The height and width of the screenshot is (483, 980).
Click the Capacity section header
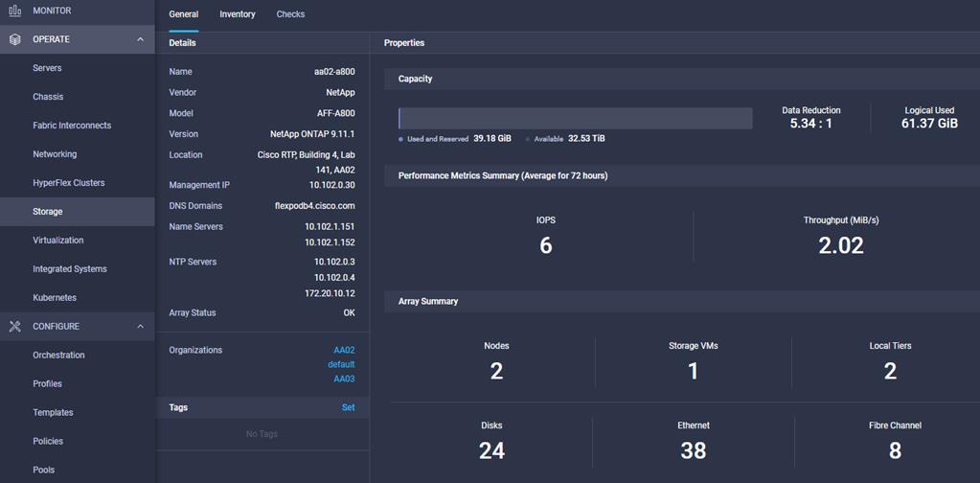tap(682, 80)
